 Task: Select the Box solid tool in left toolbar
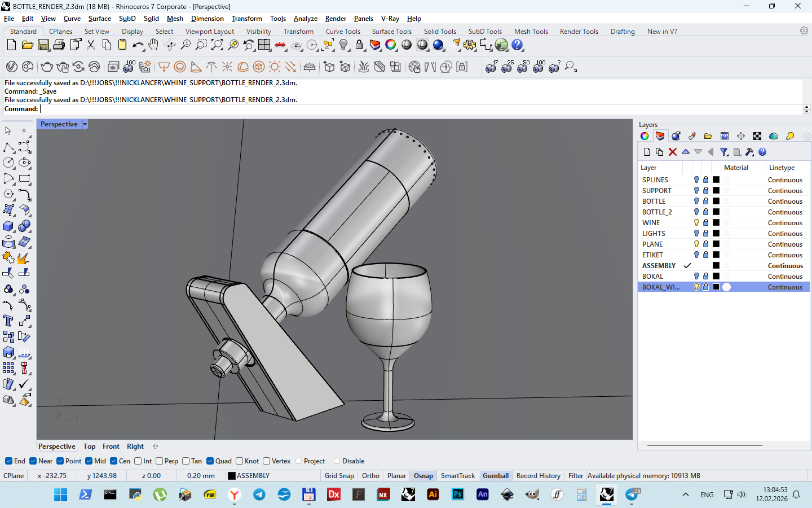pos(8,226)
